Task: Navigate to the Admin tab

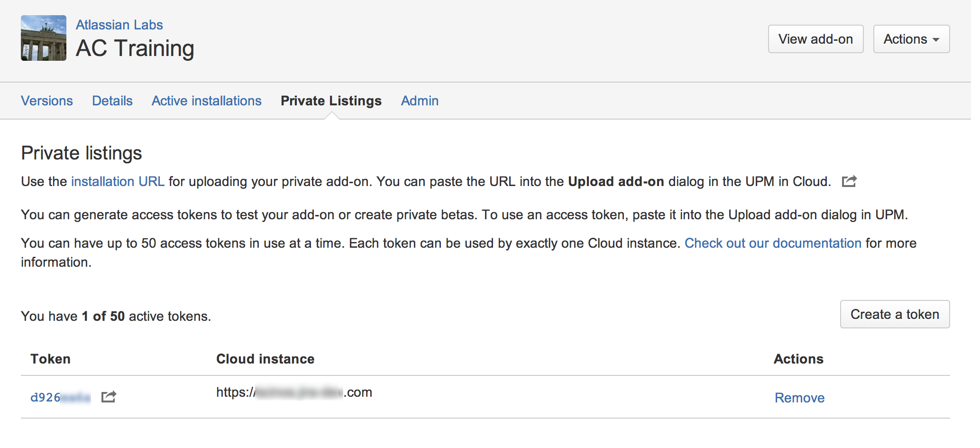Action: tap(420, 101)
